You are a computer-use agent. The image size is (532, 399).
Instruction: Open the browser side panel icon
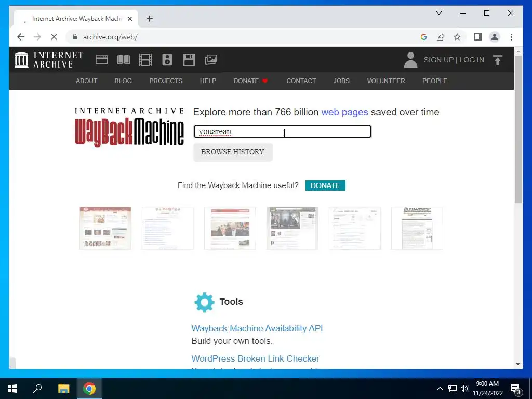point(478,37)
